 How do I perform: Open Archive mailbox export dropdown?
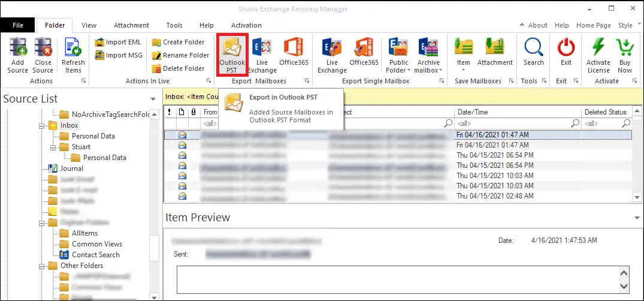(428, 56)
